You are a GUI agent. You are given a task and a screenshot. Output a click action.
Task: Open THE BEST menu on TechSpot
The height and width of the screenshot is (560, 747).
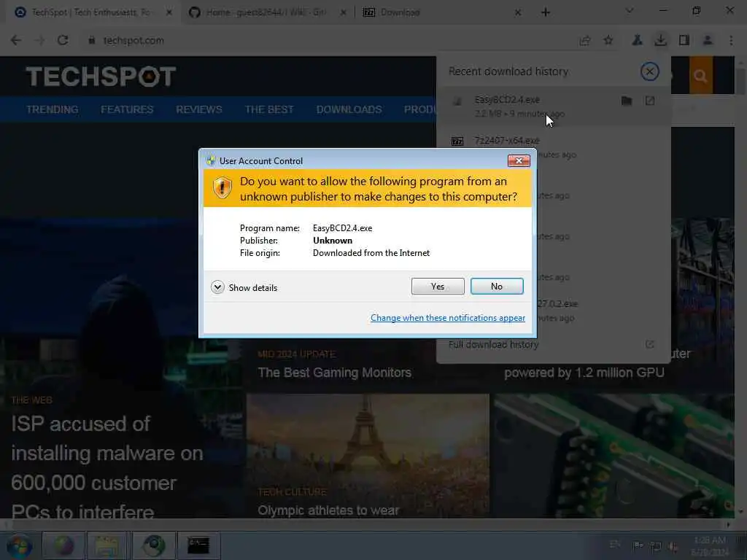pyautogui.click(x=269, y=109)
